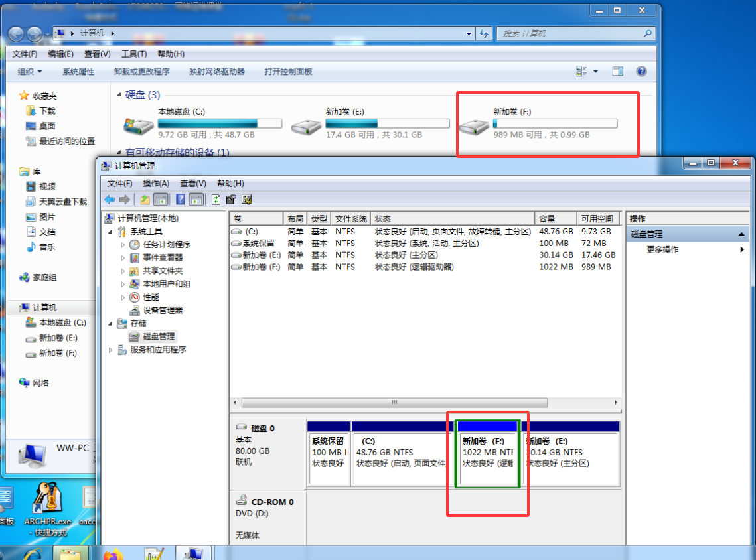756x560 pixels.
Task: Open the 操作(A) menu in Computer Management
Action: pos(156,183)
